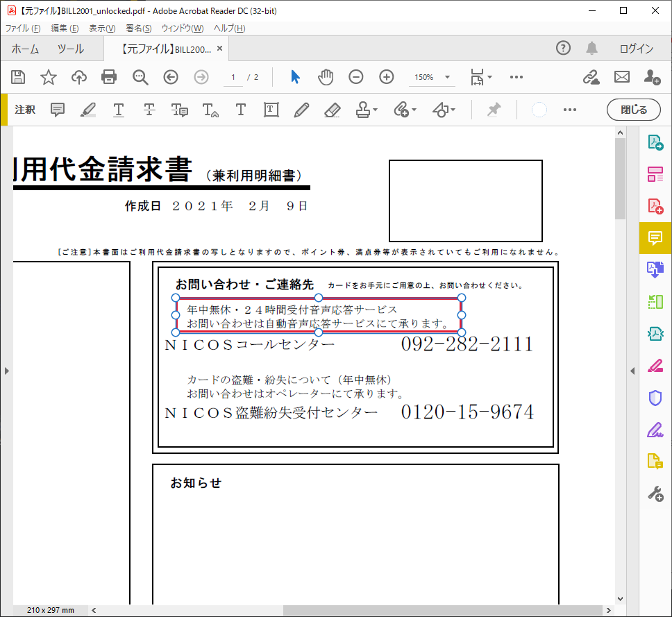Viewport: 672px width, 617px height.
Task: Select the highlight text tool
Action: pos(88,110)
